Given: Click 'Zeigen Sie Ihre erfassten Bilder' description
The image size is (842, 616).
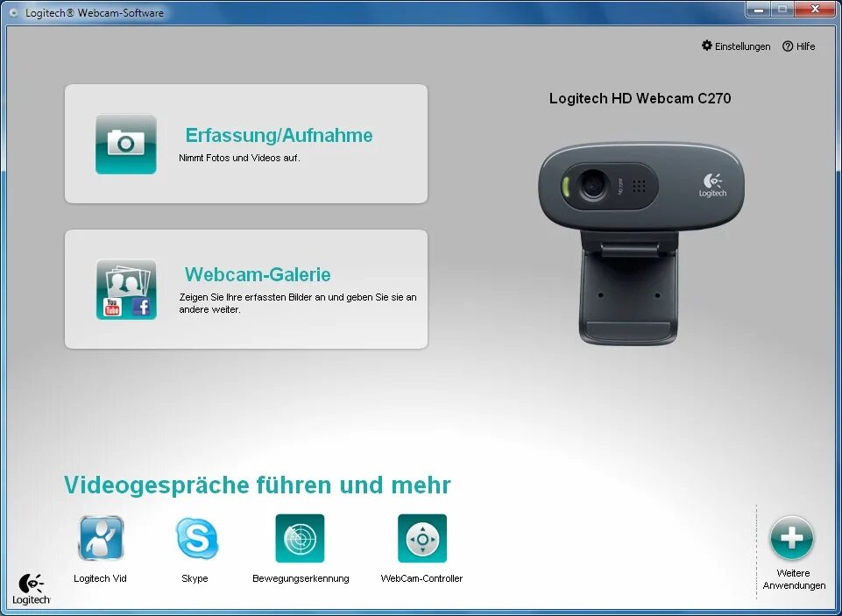Looking at the screenshot, I should [x=298, y=303].
